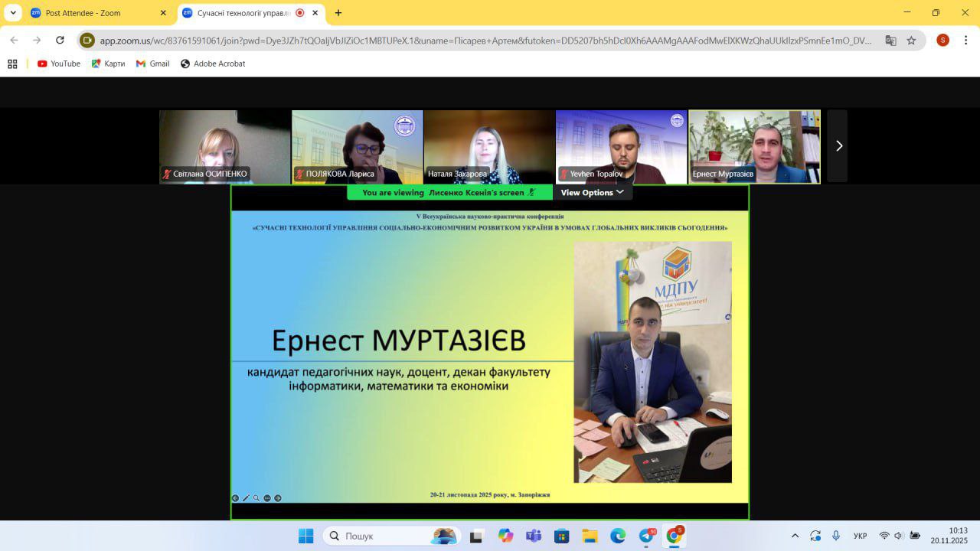This screenshot has height=551, width=980.
Task: Expand the tab search dropdown arrow
Action: pyautogui.click(x=13, y=13)
